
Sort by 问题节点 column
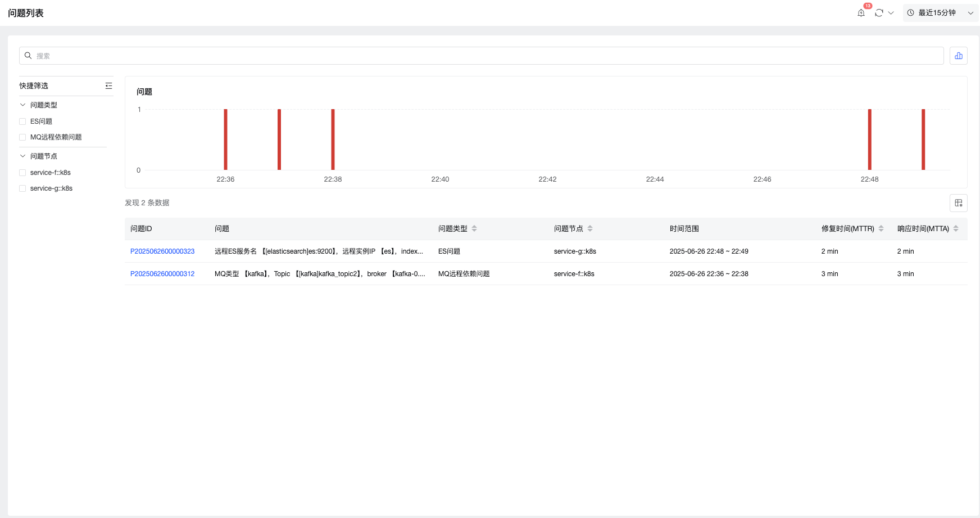pos(590,228)
